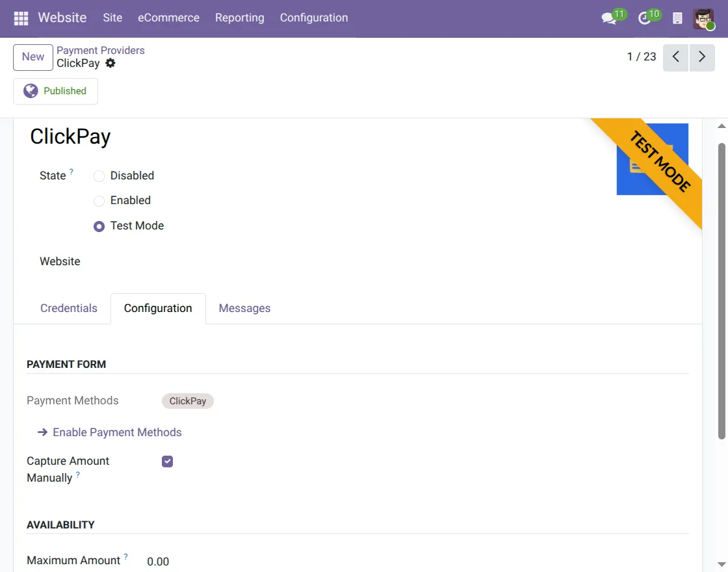Select the Disabled state radio

coord(99,176)
